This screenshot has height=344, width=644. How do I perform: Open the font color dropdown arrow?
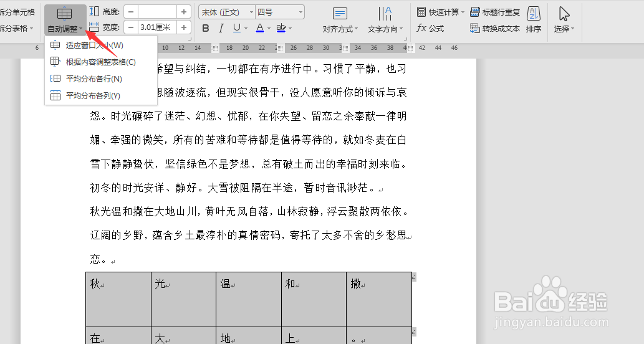[x=269, y=28]
